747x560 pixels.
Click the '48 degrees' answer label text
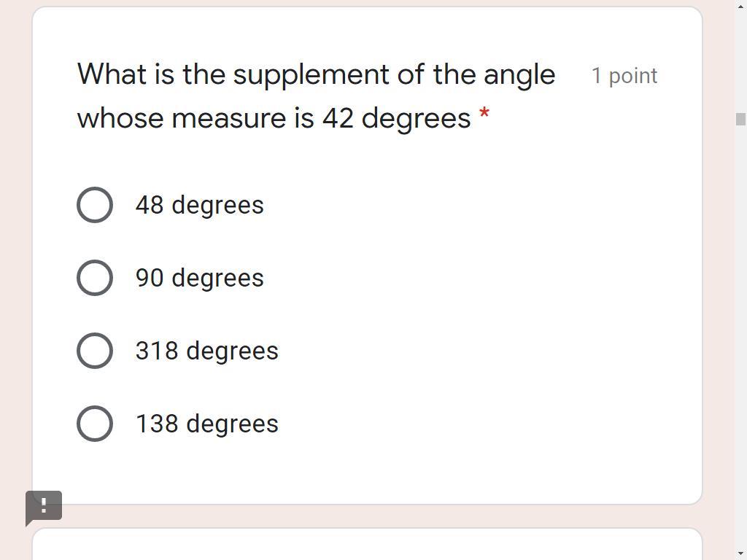click(199, 205)
